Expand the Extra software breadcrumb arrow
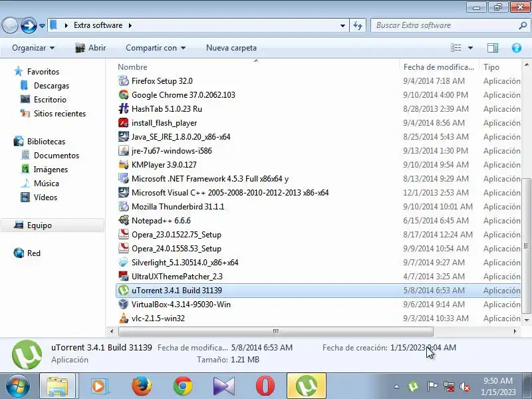The width and height of the screenshot is (532, 399). pos(130,25)
